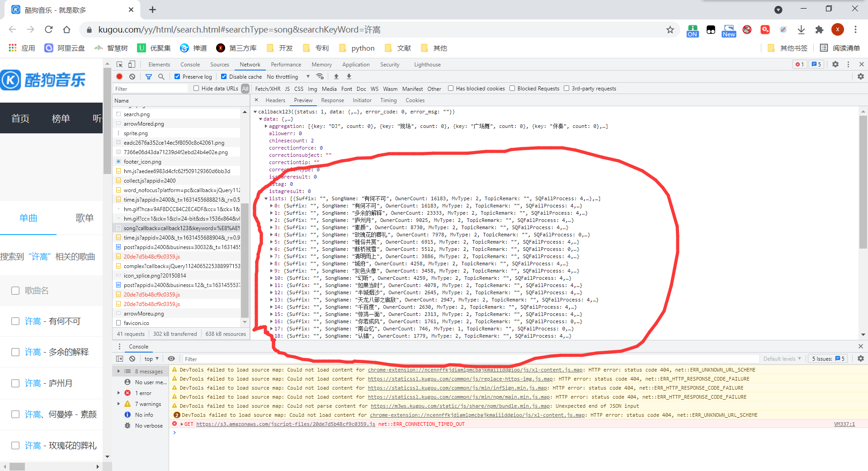
Task: Clear the network log
Action: [132, 76]
